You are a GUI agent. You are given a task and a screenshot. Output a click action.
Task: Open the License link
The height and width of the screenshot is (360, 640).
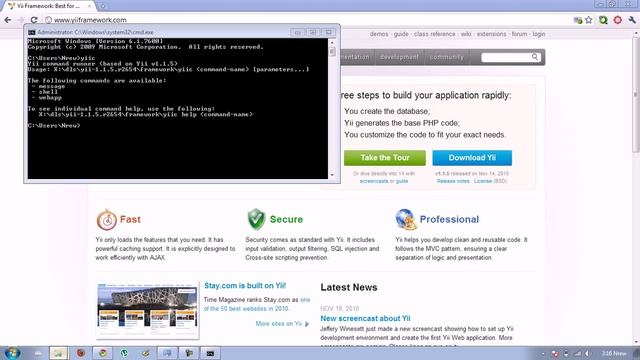483,181
